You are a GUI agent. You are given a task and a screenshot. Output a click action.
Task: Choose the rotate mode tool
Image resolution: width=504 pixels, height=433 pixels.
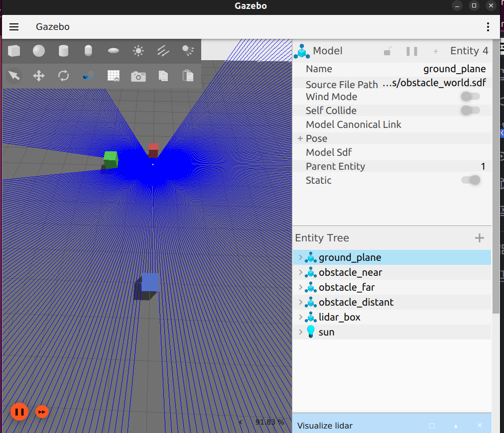(x=64, y=76)
